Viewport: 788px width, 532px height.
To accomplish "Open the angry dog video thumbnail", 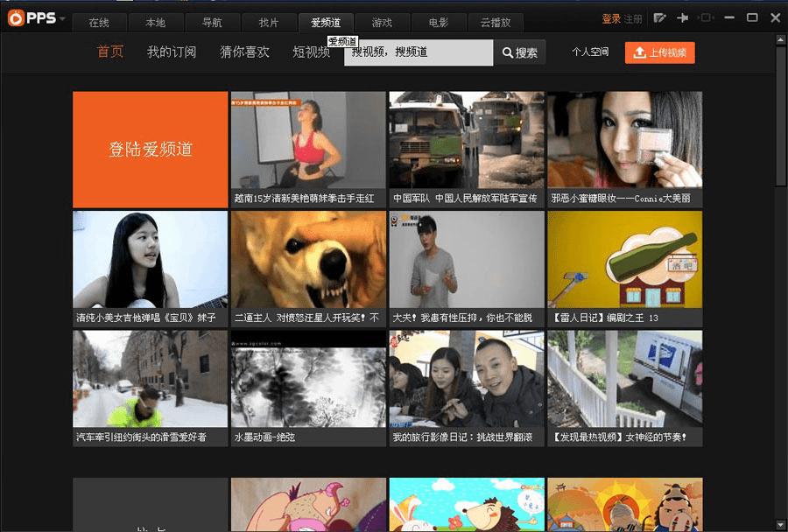I will pos(308,259).
